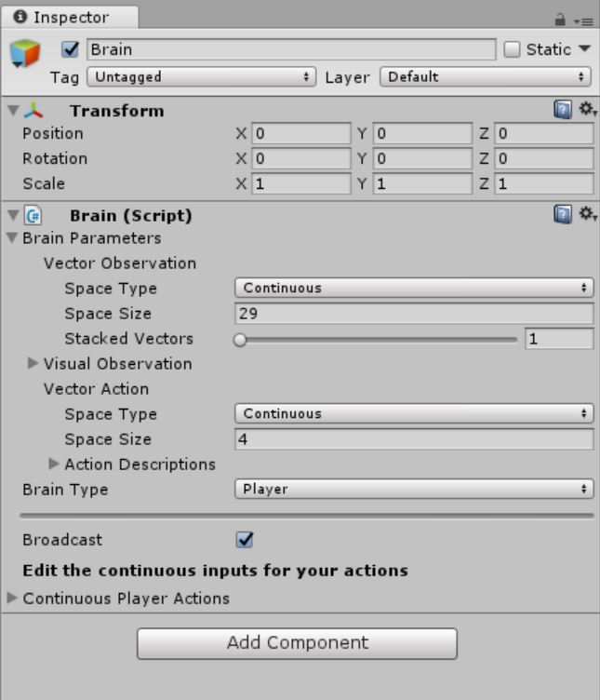
Task: Click the Rotation label
Action: pyautogui.click(x=55, y=158)
